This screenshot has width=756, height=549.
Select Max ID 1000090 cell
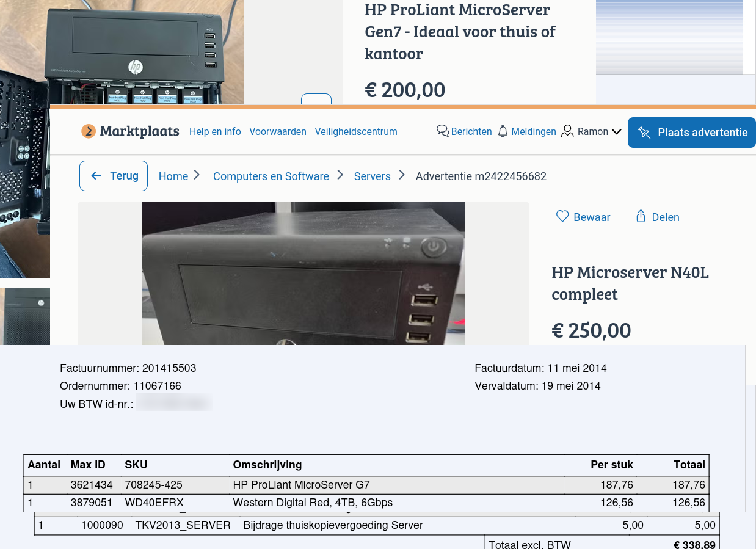102,525
